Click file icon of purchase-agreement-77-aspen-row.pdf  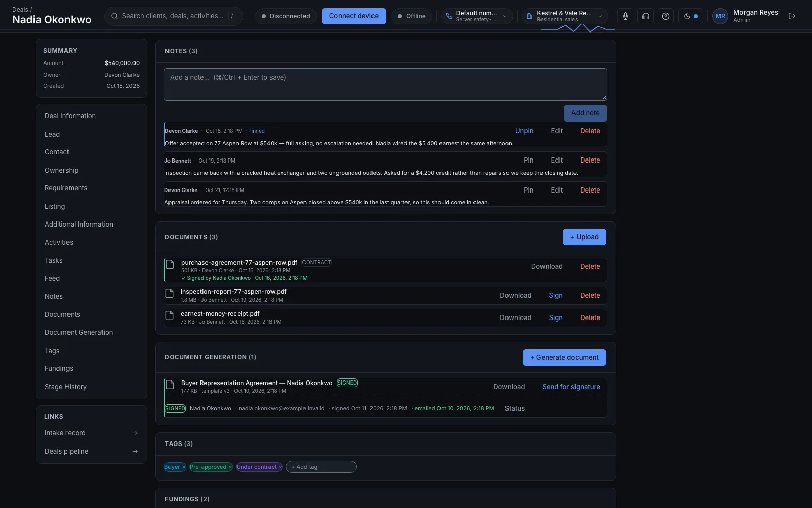(x=171, y=264)
